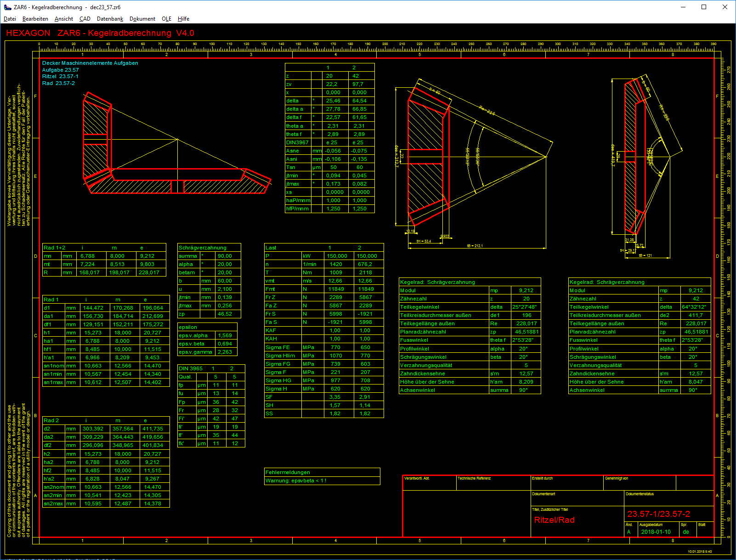Click the 'Ritzel/Rad' title block text

(554, 520)
